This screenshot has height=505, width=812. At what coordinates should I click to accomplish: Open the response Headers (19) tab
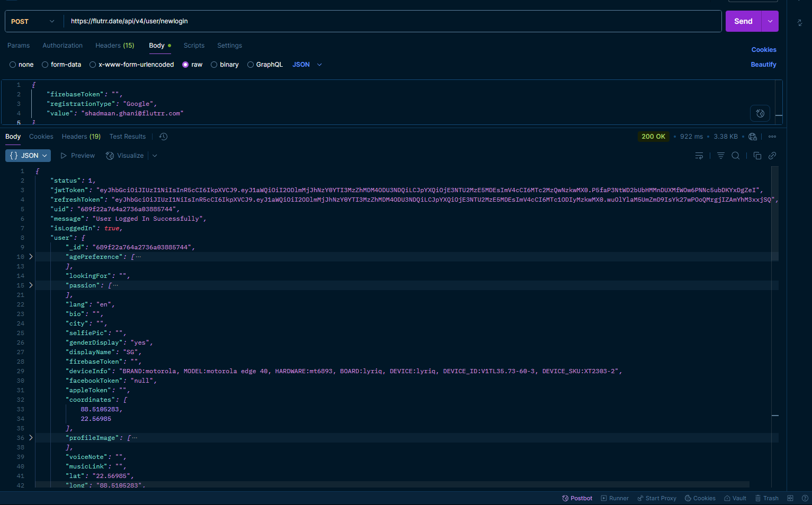click(81, 137)
